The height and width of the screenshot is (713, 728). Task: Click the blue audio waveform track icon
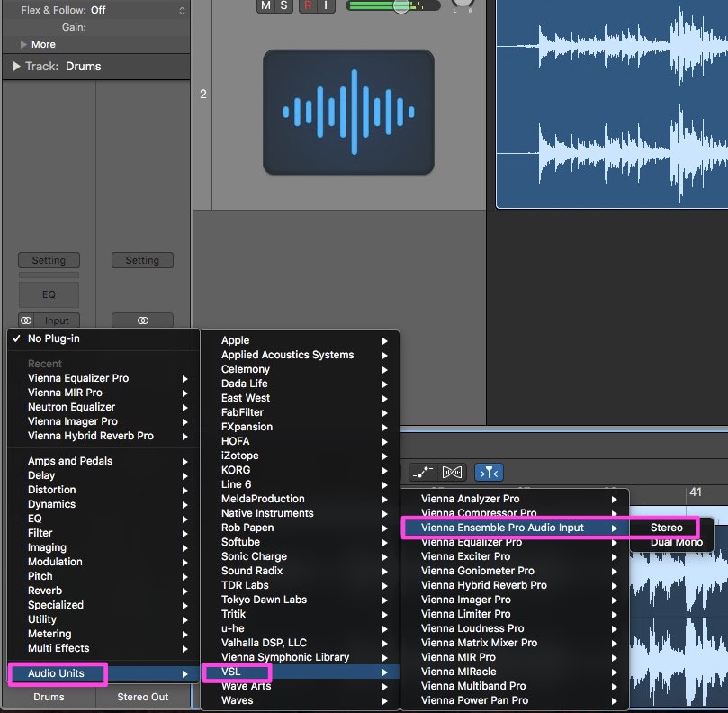[x=348, y=112]
